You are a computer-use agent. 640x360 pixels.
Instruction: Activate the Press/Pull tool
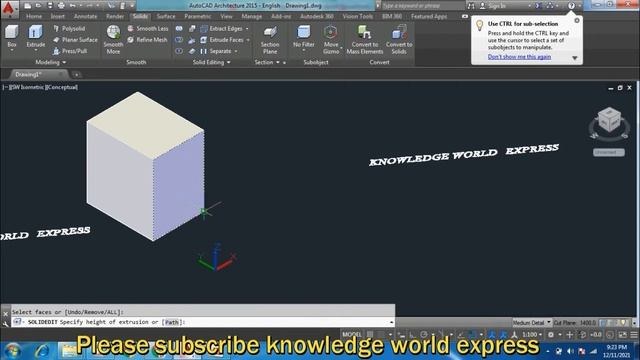pos(70,51)
